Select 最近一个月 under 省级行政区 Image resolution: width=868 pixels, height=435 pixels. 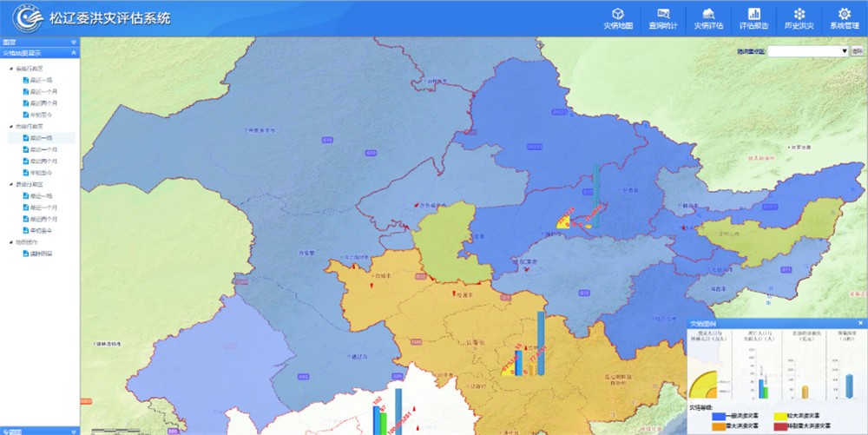43,91
